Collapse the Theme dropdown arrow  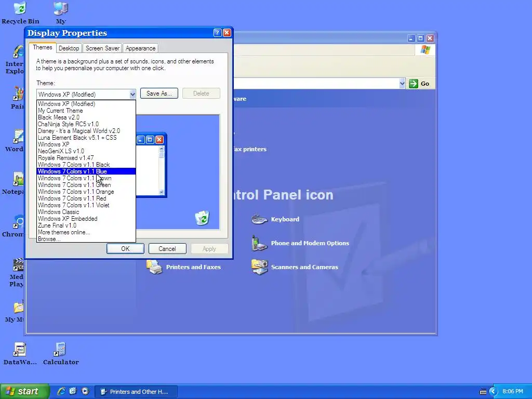(132, 95)
